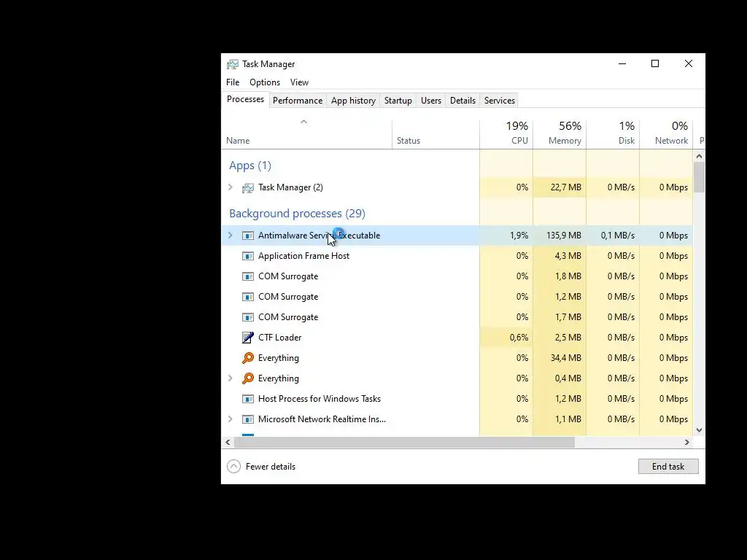Image resolution: width=747 pixels, height=560 pixels.
Task: Click the Background processes (29) heading
Action: point(298,214)
